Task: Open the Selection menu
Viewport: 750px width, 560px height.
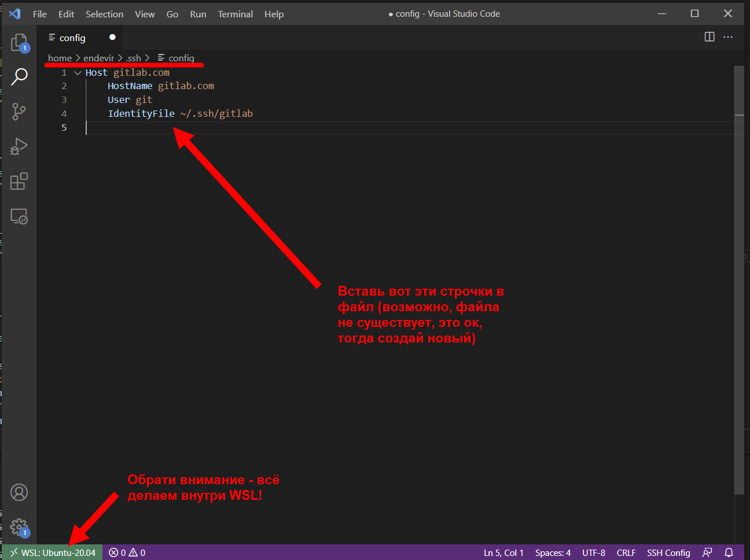Action: (104, 14)
